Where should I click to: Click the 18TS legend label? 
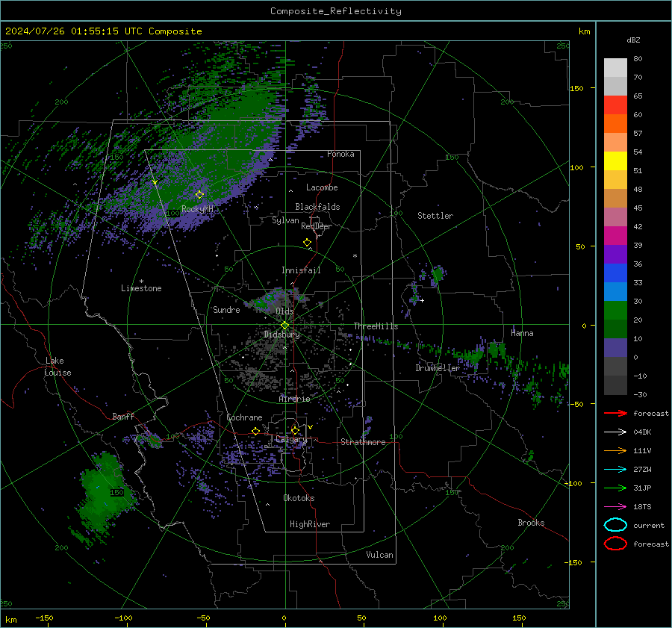pos(642,507)
